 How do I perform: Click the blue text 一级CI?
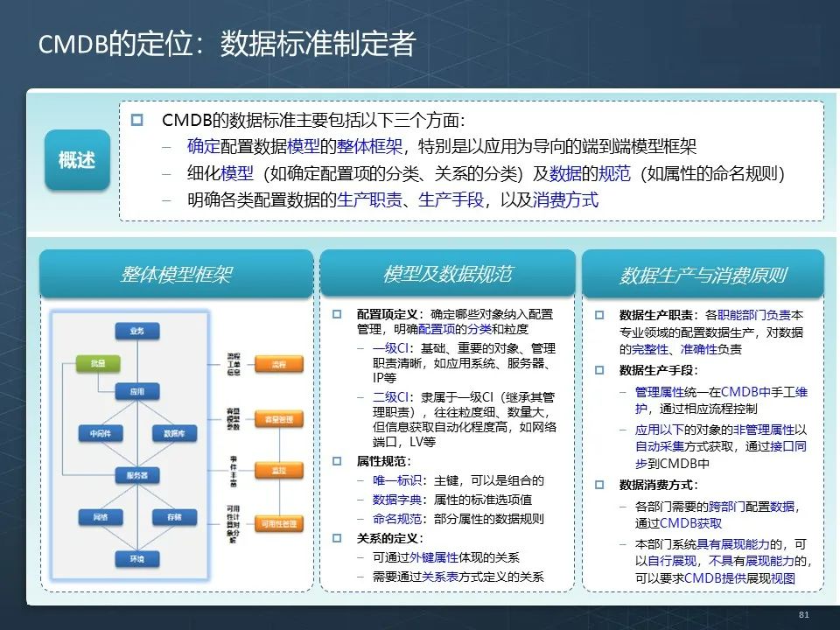[x=390, y=348]
